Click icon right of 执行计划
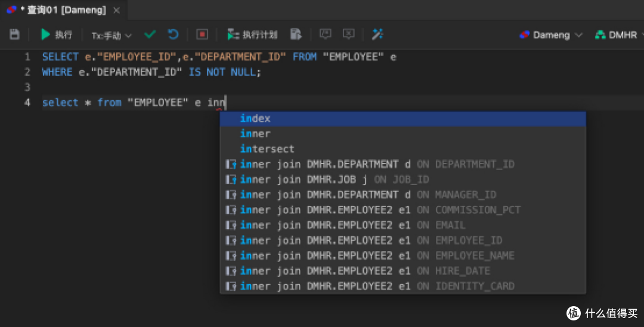The width and height of the screenshot is (644, 327). 296,35
